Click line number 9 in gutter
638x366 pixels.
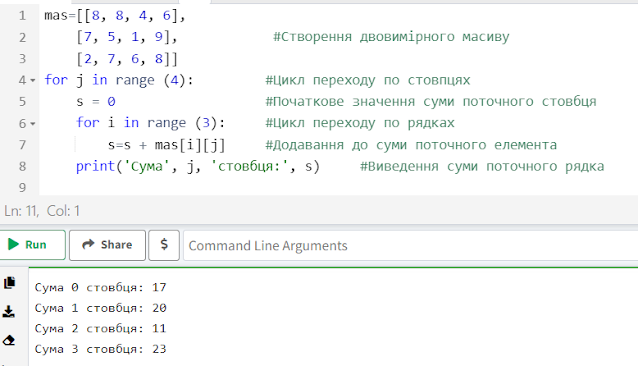click(22, 188)
